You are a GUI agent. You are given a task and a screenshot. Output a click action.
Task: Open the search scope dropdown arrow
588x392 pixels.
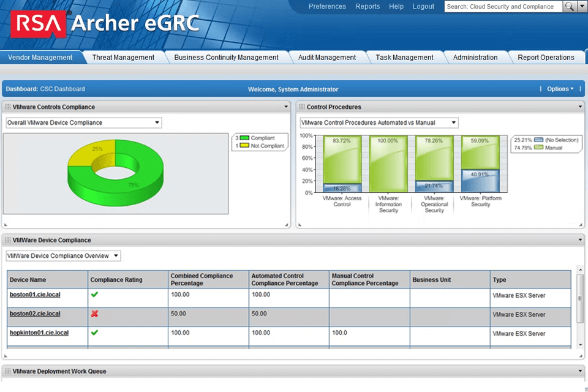click(x=583, y=6)
